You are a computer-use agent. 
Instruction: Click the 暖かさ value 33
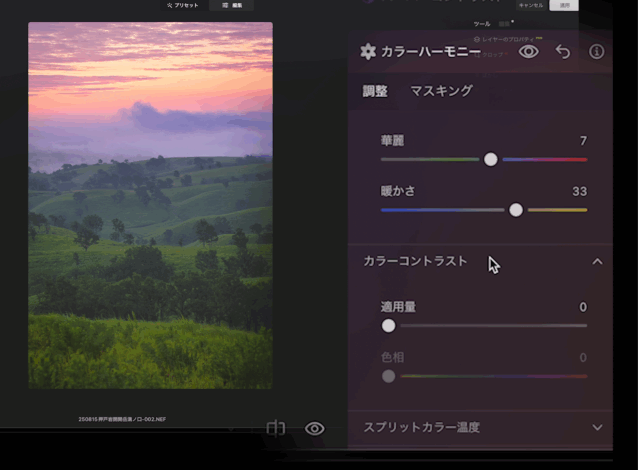coord(579,191)
